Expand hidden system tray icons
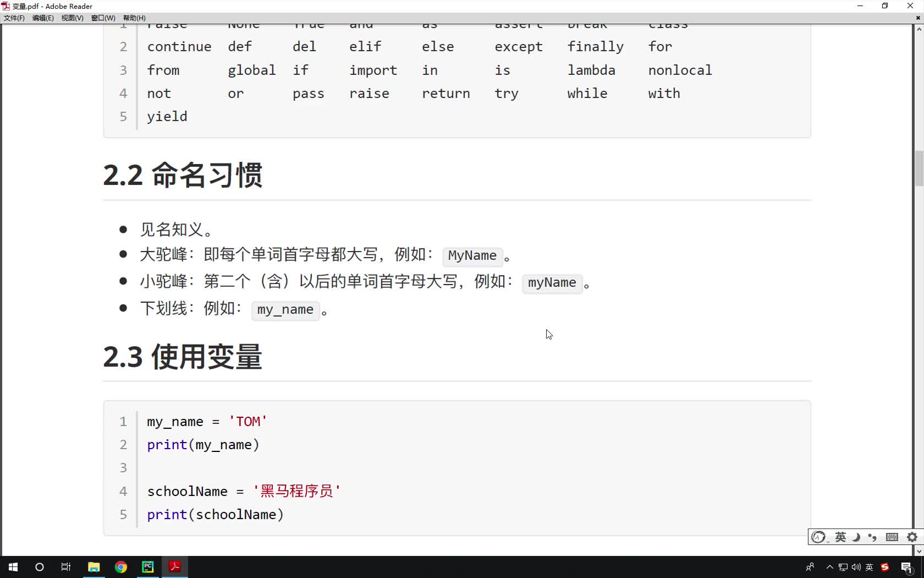Image resolution: width=924 pixels, height=578 pixels. pos(829,567)
